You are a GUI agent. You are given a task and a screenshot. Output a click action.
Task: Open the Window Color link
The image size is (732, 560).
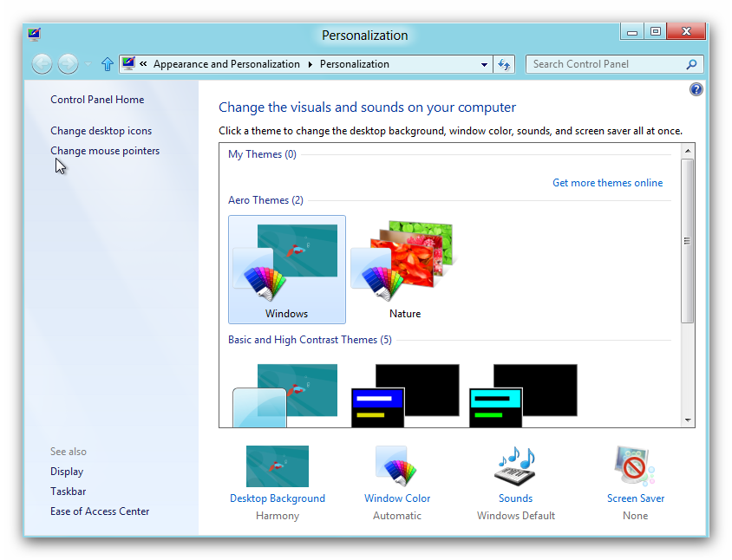(x=397, y=498)
